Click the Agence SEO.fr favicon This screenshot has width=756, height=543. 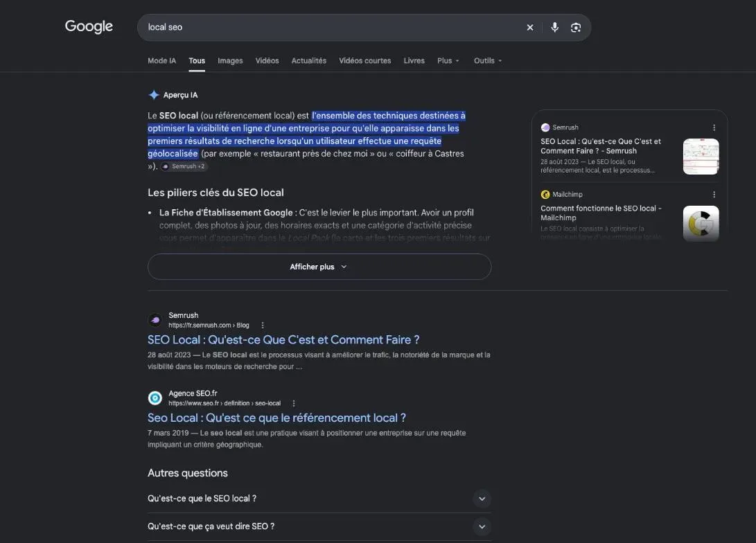(155, 398)
